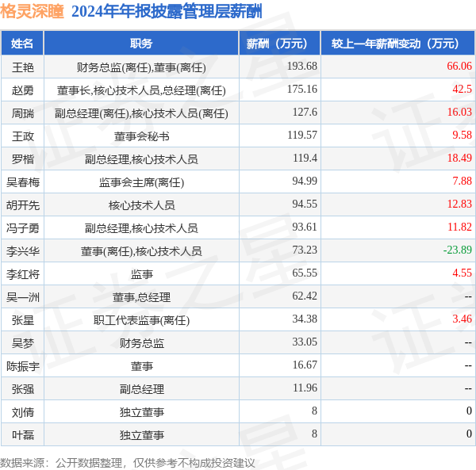
Task: Select salary value 94.55
Action: click(x=305, y=204)
